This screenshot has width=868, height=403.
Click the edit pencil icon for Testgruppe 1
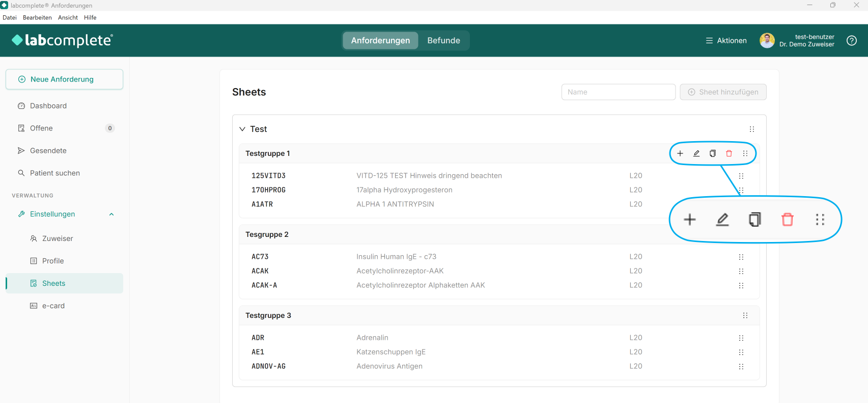(696, 153)
